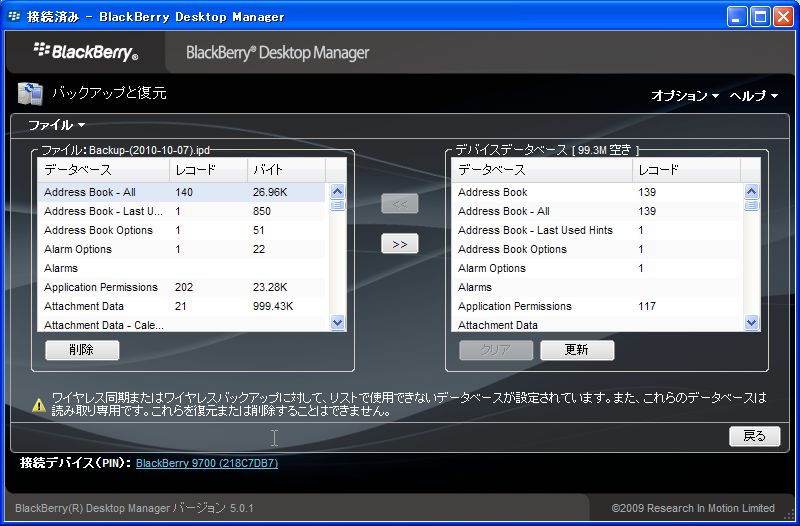Sort backup list by バイト column
This screenshot has height=526, width=800.
(284, 170)
